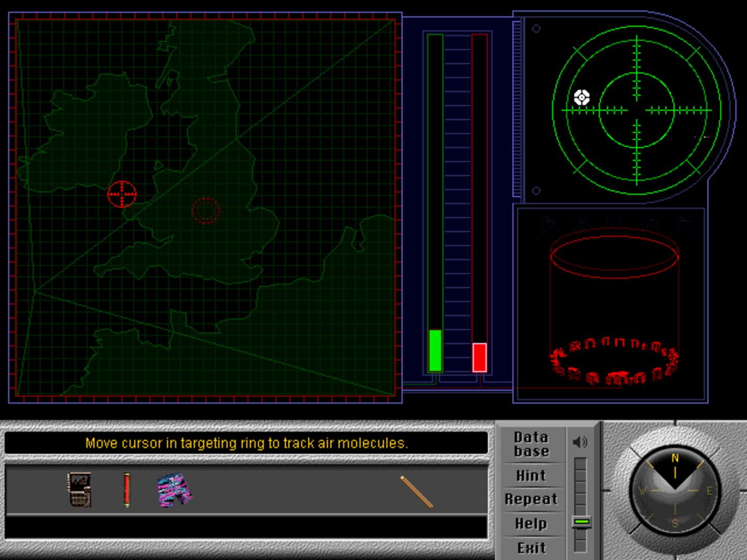This screenshot has width=747, height=560.
Task: Click the air molecule tracker inside the targeting ring
Action: pyautogui.click(x=582, y=96)
